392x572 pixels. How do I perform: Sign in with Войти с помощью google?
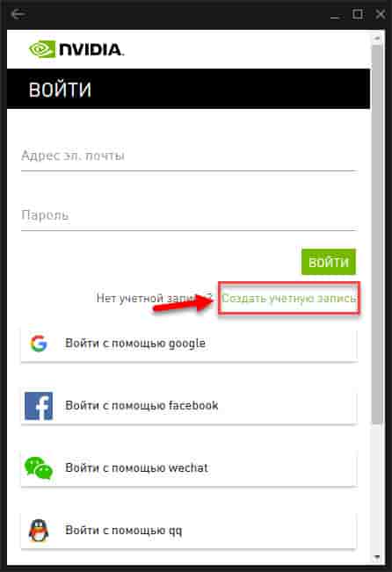pos(189,344)
